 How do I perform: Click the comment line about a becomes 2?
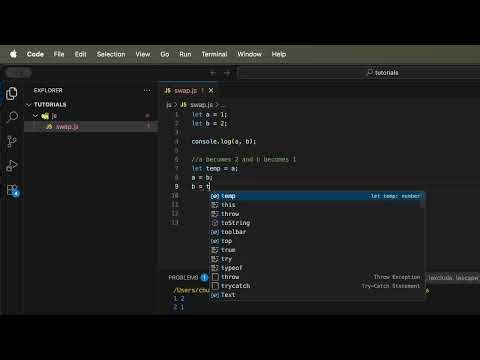(244, 160)
